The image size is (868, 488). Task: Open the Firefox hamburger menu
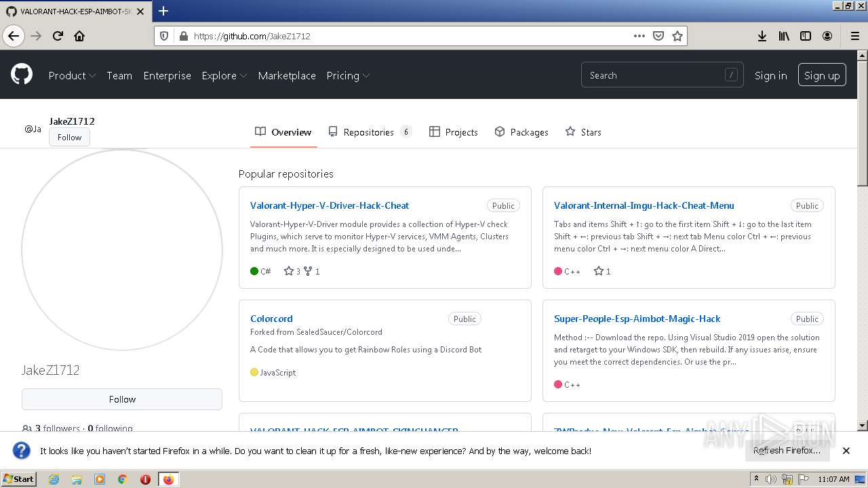click(854, 36)
